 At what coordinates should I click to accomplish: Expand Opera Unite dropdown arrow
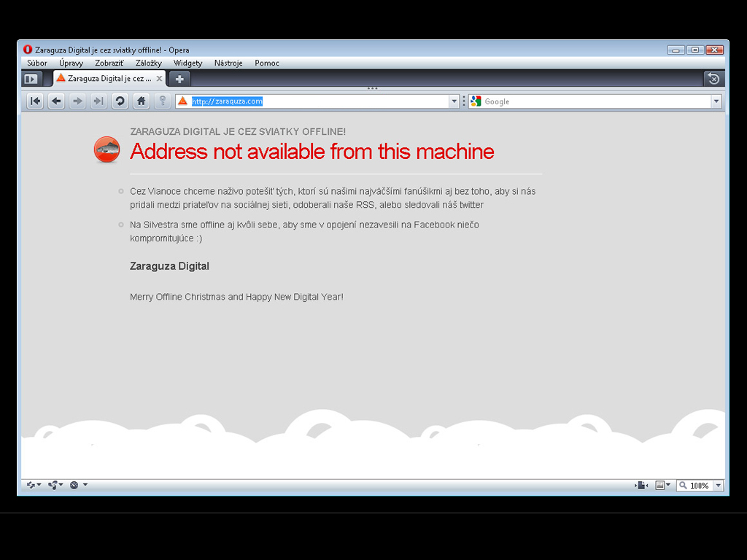pos(61,485)
